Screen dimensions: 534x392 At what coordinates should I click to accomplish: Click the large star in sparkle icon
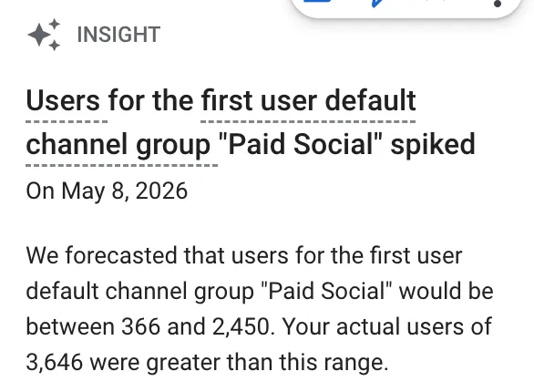(x=39, y=34)
